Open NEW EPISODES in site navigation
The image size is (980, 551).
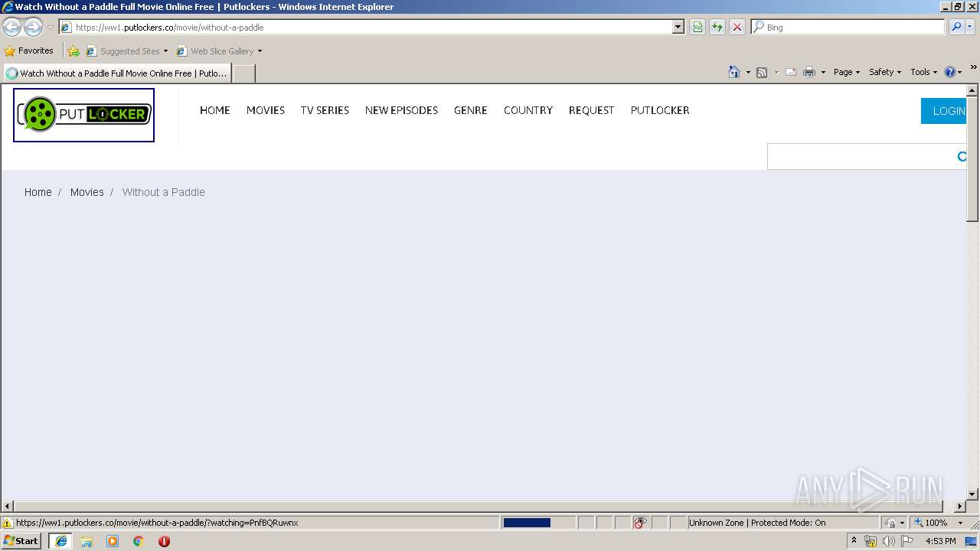pos(401,110)
